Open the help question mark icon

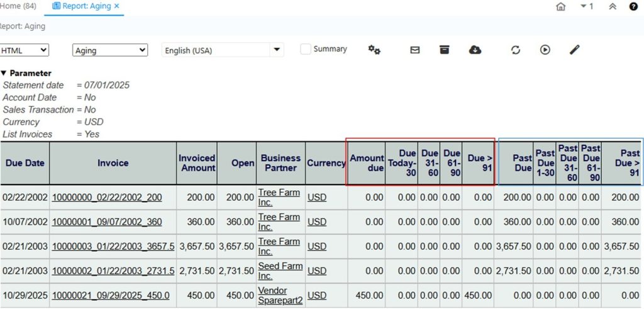[x=633, y=6]
